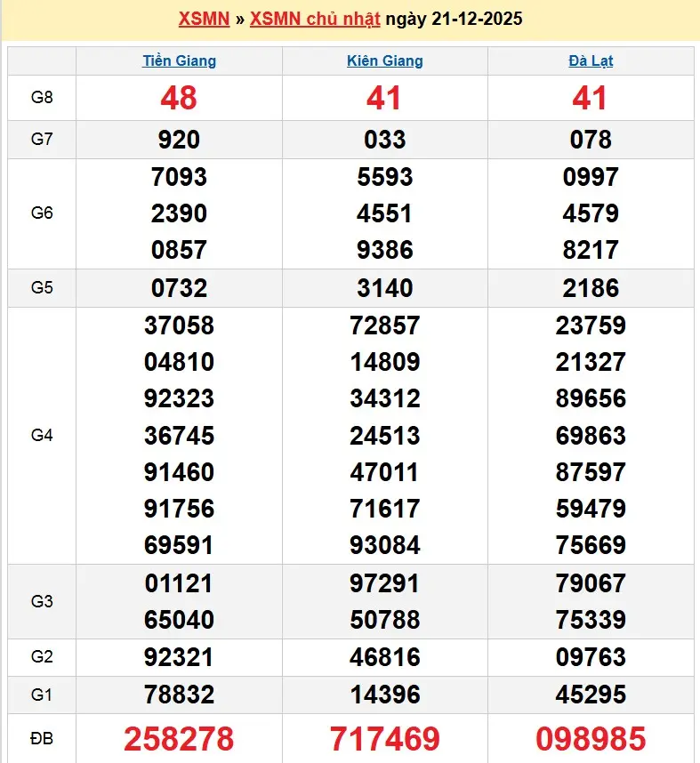Screen dimensions: 700x763
Task: Open the Tiền Giang province link
Action: click(179, 61)
